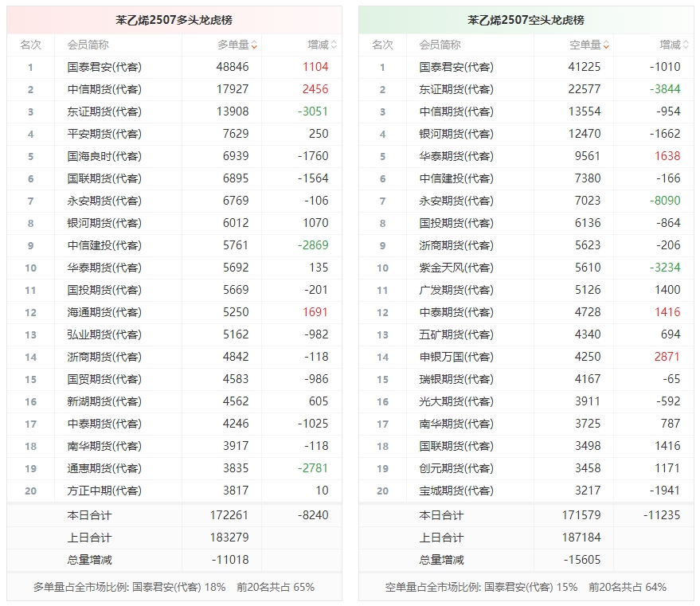
Task: Select 国联期货(代客) in long table
Action: (x=104, y=178)
